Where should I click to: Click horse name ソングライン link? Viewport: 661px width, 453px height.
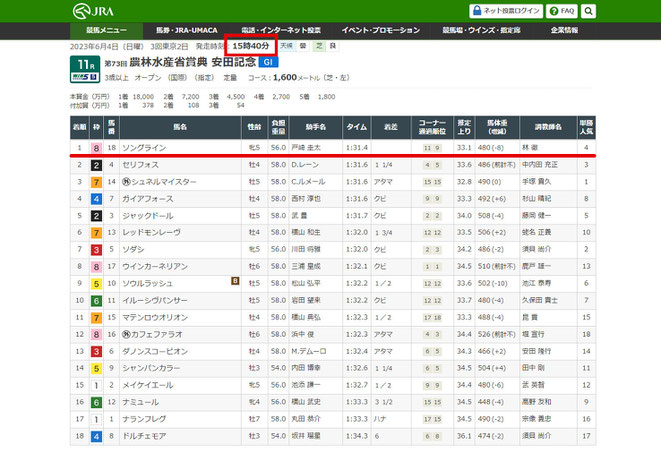(x=144, y=148)
